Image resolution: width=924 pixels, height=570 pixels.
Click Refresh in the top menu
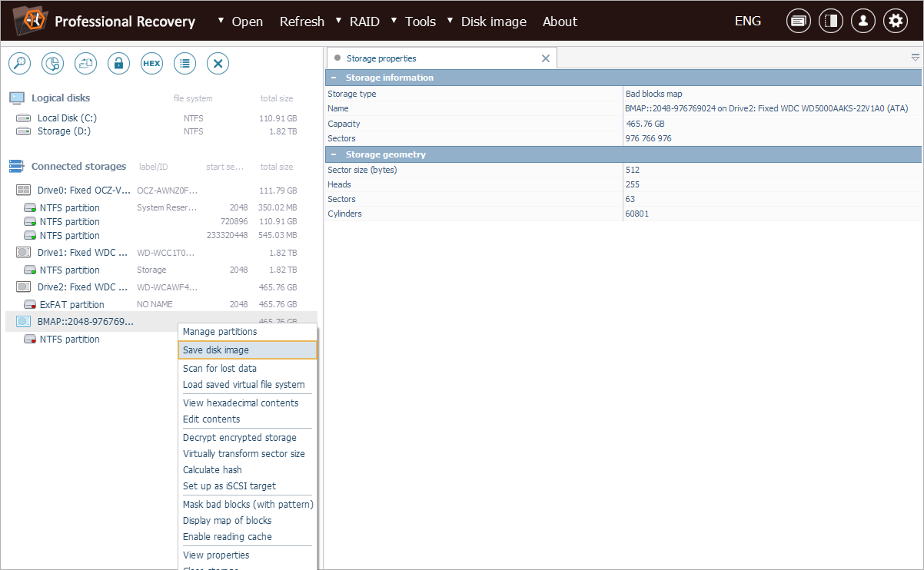click(x=302, y=22)
